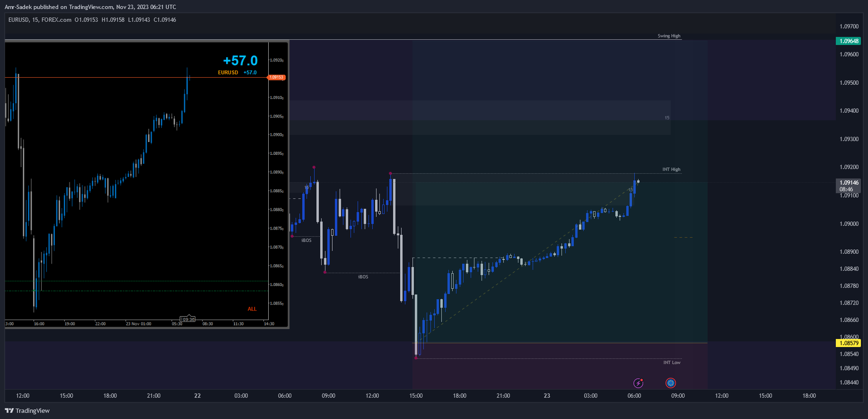This screenshot has height=419, width=868.
Task: Click the red ALL label in inset chart
Action: 252,309
